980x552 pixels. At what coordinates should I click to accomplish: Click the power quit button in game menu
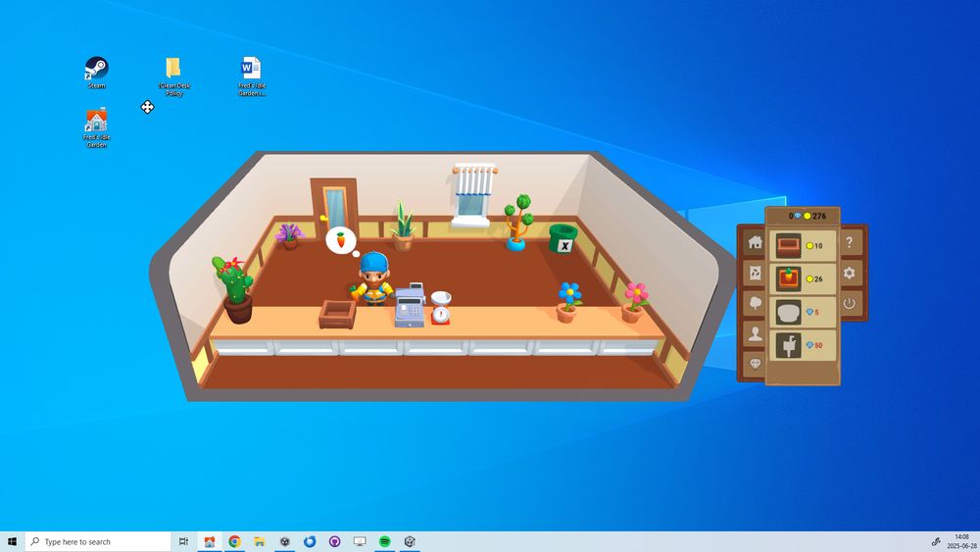[850, 303]
